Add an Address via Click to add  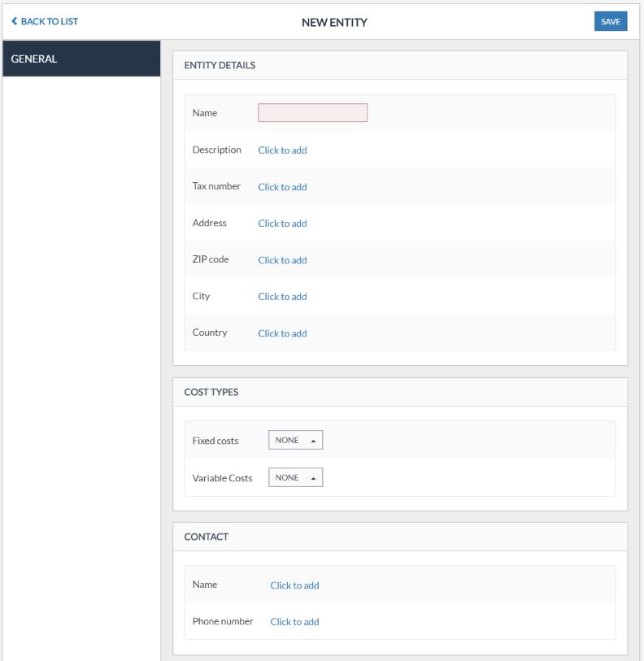[x=282, y=224]
